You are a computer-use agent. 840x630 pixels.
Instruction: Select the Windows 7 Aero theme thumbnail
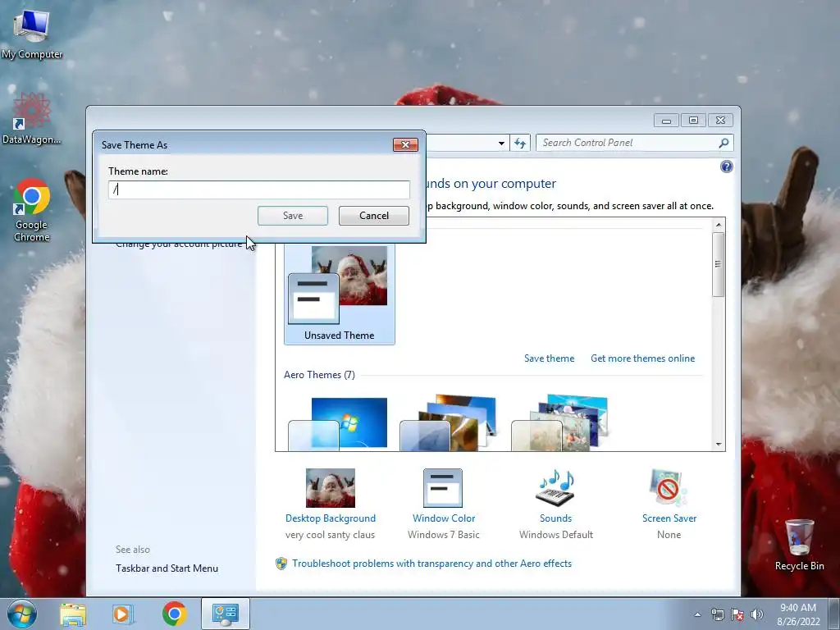click(x=338, y=423)
